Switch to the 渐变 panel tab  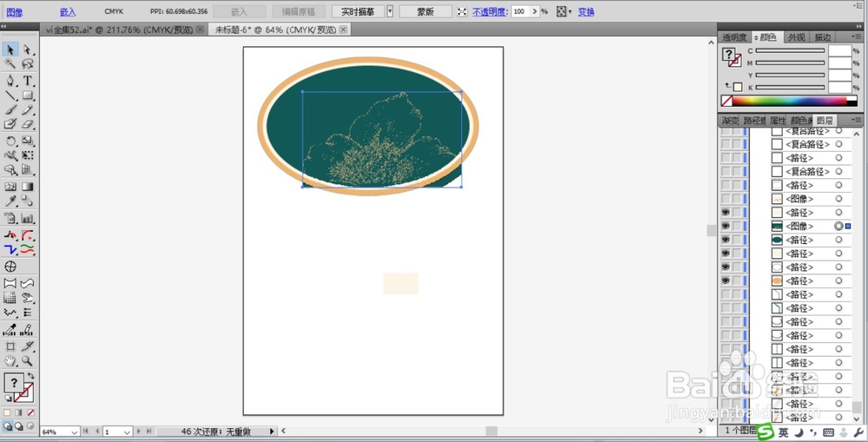(730, 120)
